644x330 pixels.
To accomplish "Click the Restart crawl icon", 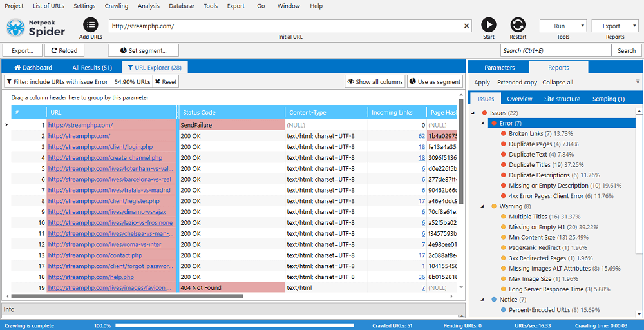I will (x=518, y=24).
